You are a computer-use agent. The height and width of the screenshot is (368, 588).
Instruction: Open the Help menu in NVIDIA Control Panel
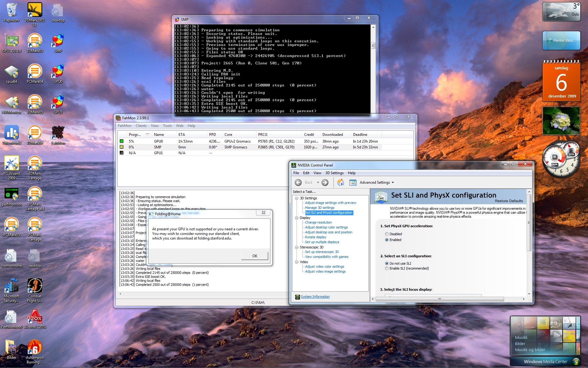coord(352,173)
